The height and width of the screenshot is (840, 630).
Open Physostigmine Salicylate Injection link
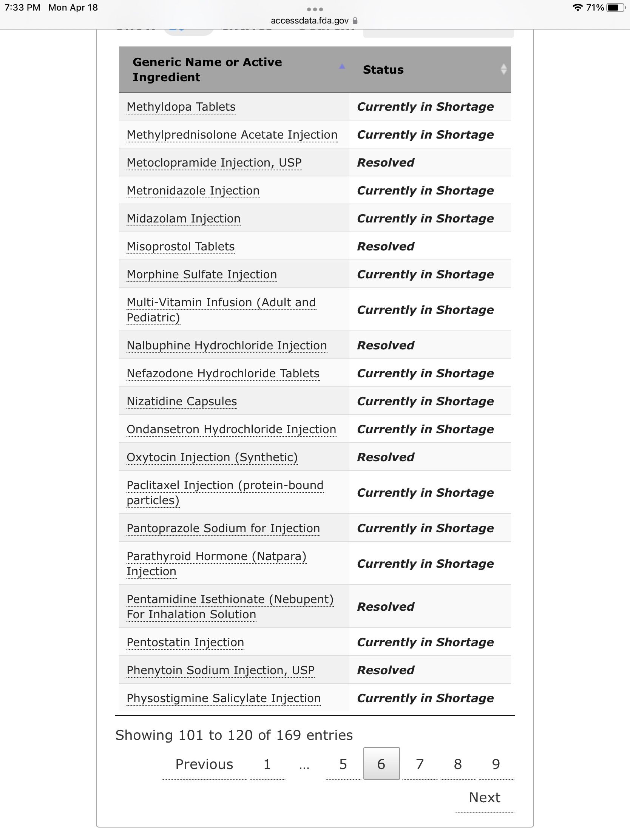224,698
